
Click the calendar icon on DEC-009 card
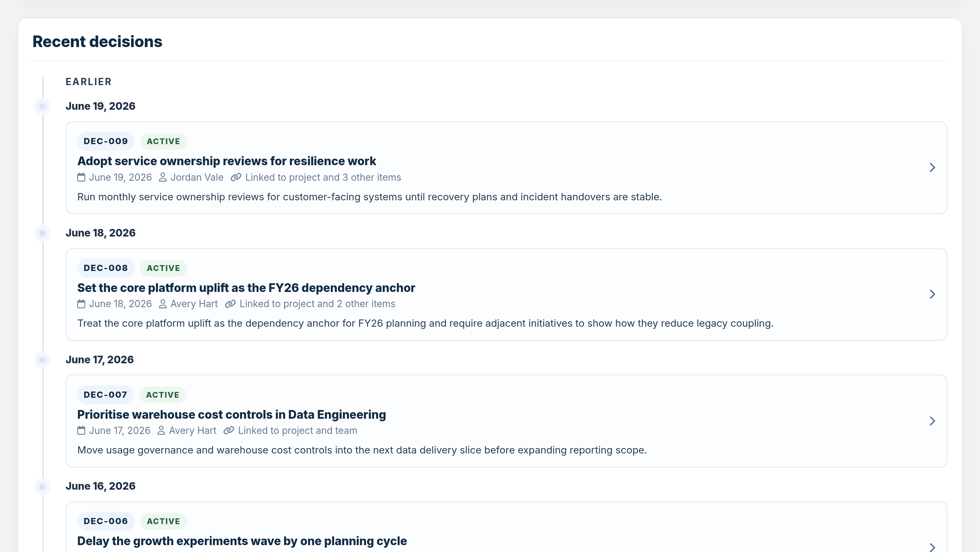pyautogui.click(x=81, y=177)
